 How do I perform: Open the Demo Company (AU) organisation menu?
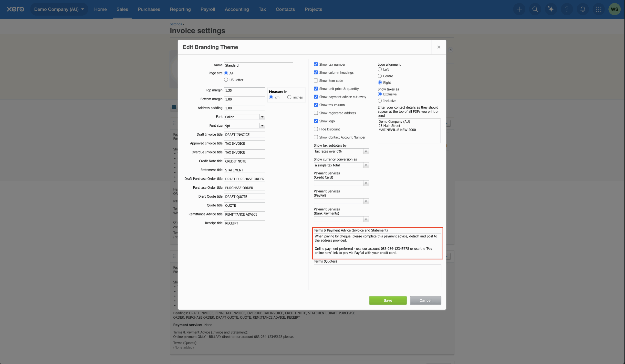(x=59, y=9)
